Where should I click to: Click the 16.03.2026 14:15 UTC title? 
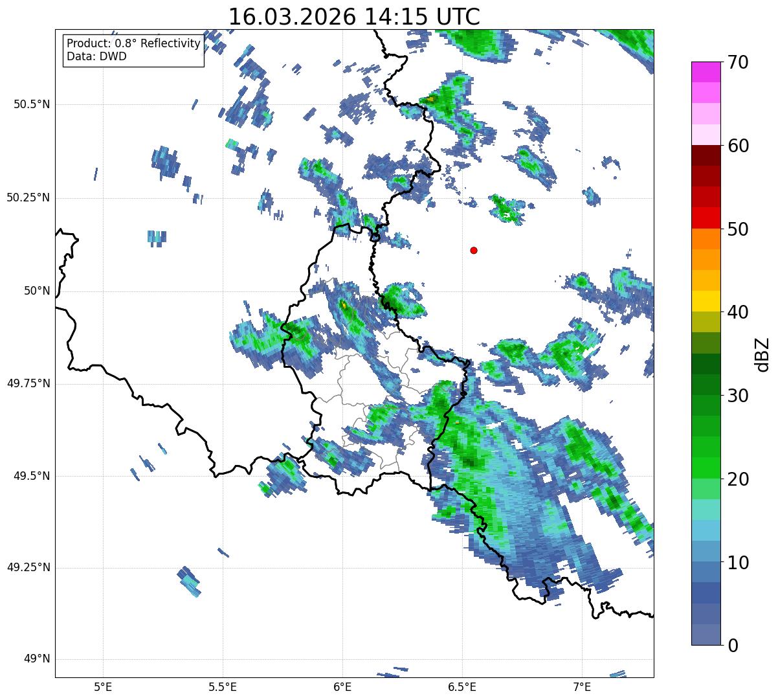(354, 17)
